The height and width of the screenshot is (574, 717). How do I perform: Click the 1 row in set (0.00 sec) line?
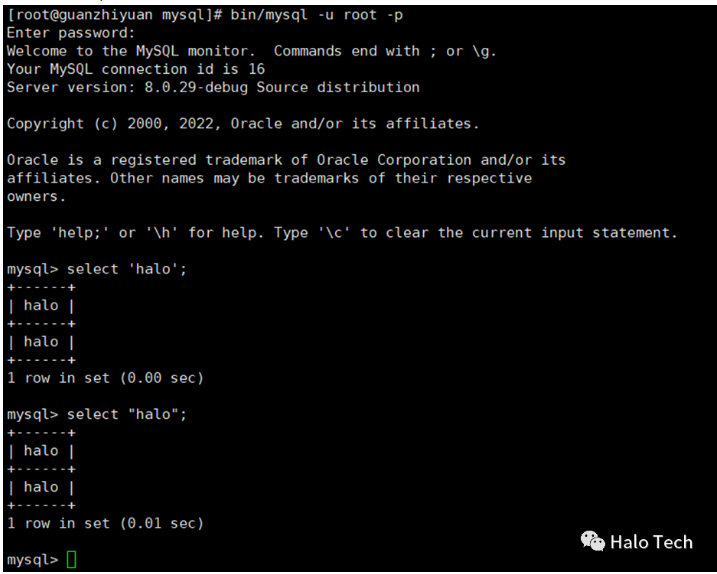pyautogui.click(x=105, y=378)
